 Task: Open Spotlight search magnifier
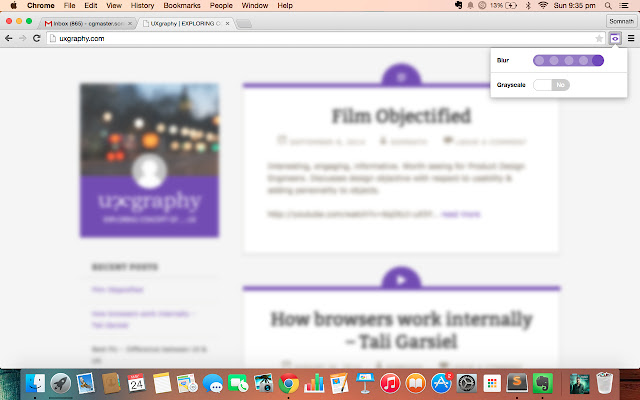tap(608, 5)
